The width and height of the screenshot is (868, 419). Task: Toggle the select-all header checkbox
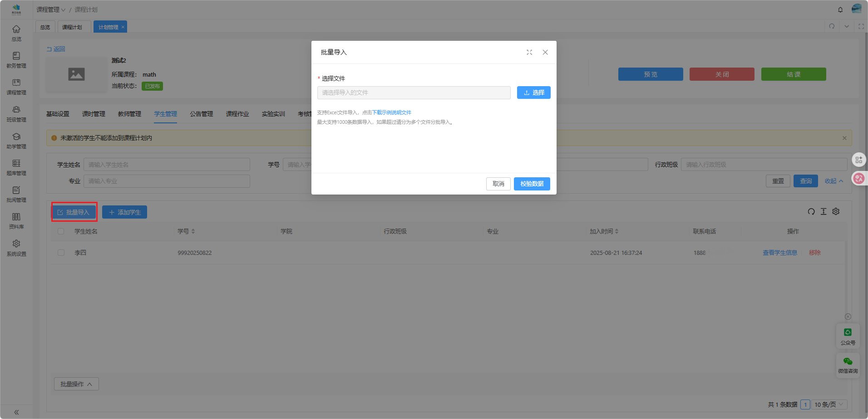tap(61, 231)
